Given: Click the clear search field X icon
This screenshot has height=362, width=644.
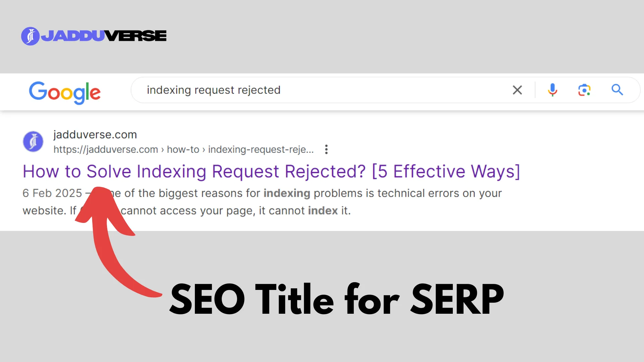Looking at the screenshot, I should (517, 90).
